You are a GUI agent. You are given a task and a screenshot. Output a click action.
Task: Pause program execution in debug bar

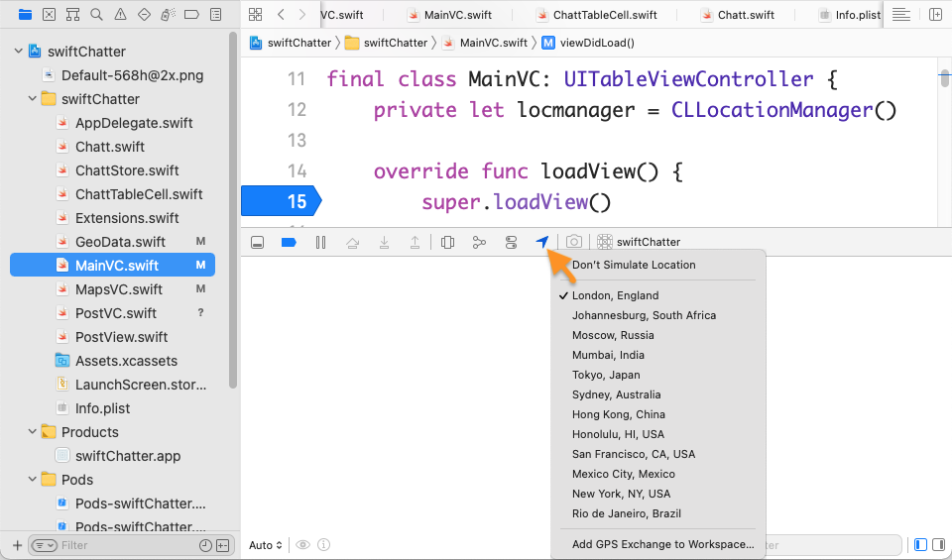[320, 242]
